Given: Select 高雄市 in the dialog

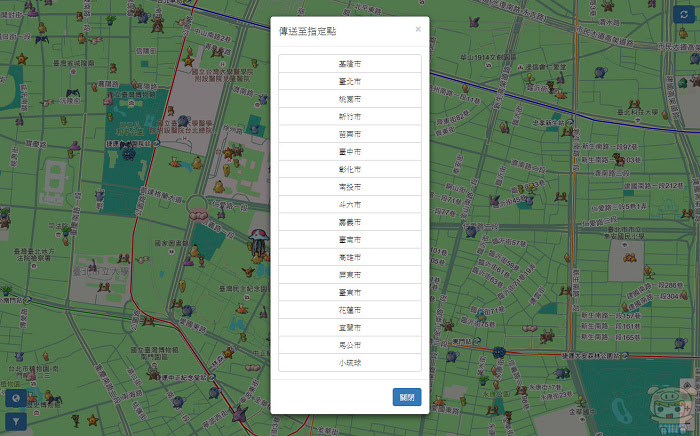Looking at the screenshot, I should coord(350,257).
